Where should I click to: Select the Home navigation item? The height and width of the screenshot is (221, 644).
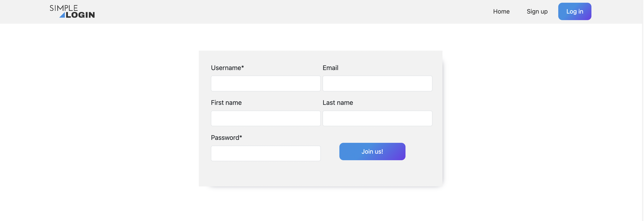(501, 11)
